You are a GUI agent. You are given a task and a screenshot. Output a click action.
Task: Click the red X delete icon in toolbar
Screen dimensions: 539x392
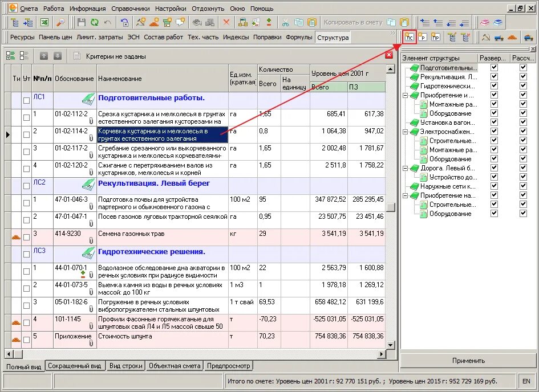[226, 23]
